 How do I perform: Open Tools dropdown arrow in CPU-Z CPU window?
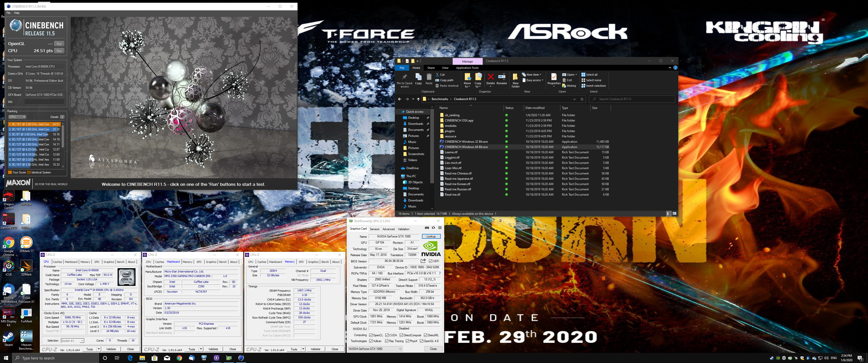point(99,349)
